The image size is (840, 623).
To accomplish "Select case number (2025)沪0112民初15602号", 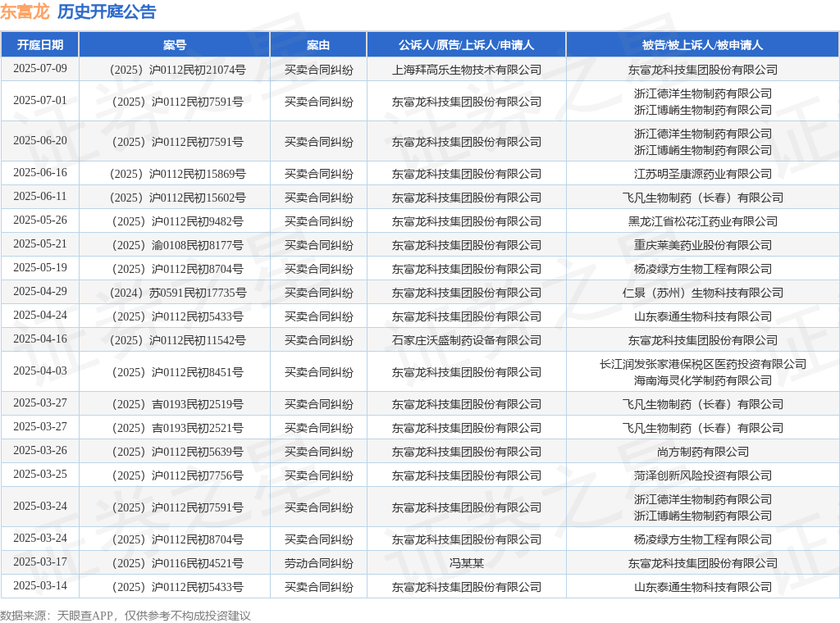I will pyautogui.click(x=178, y=198).
